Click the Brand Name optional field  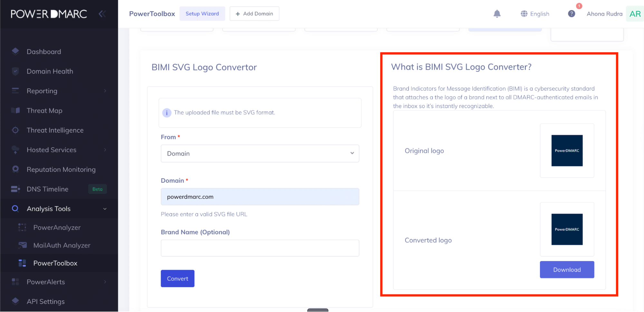click(260, 248)
